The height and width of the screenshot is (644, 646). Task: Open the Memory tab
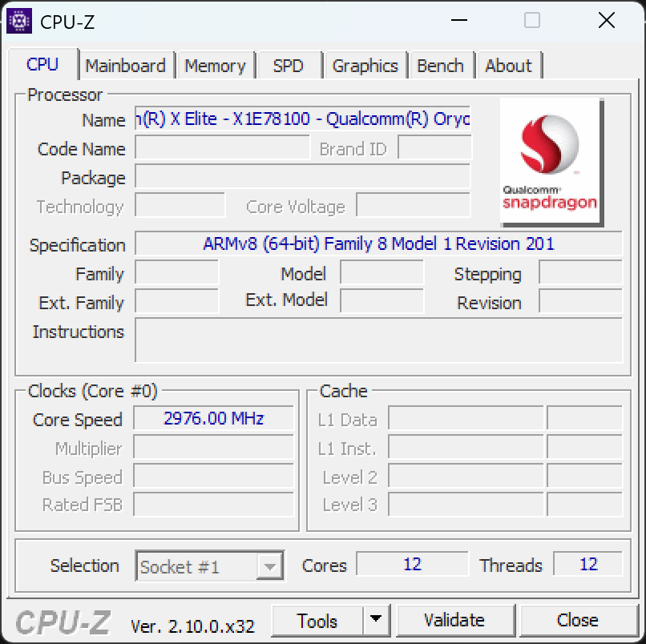[x=215, y=66]
